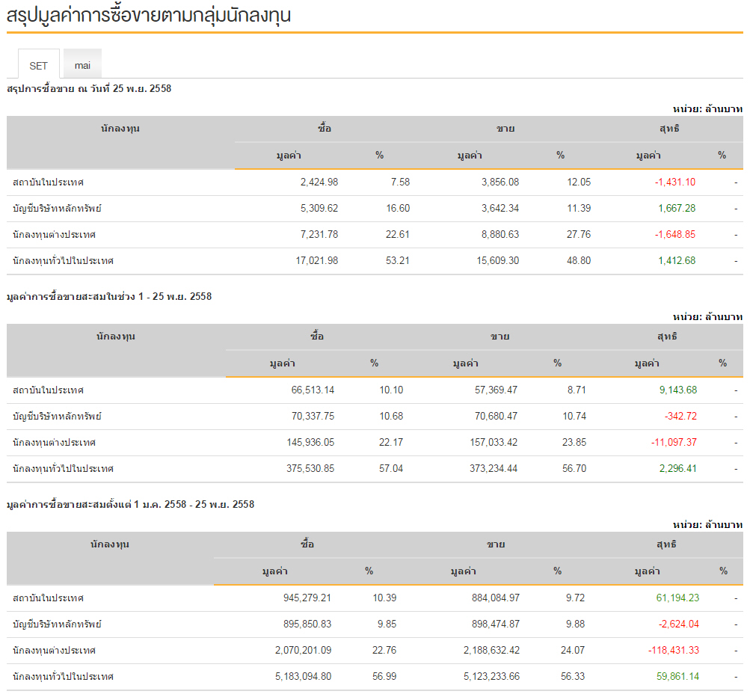Click net value 59,861.14

point(677,677)
